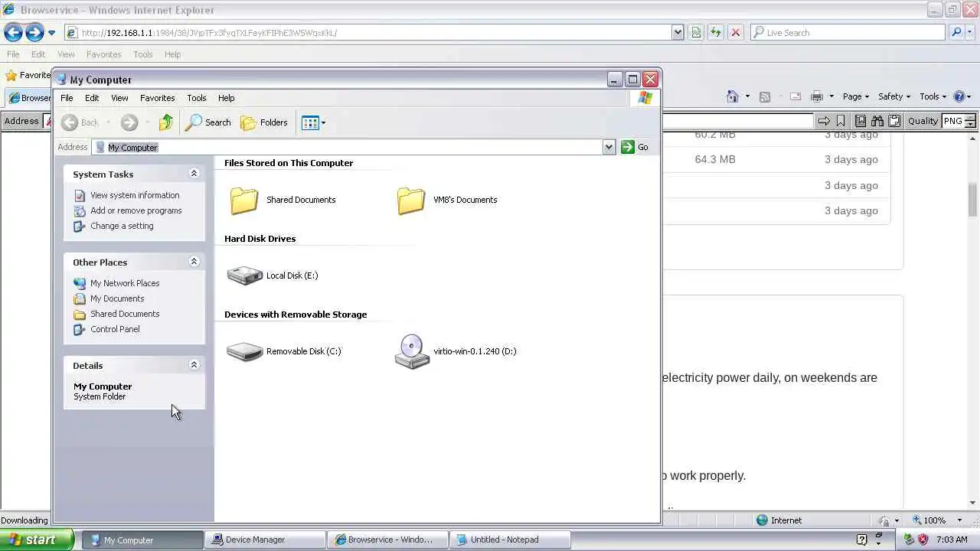This screenshot has height=551, width=980.
Task: Select the Local Disk (E:) drive icon
Action: pyautogui.click(x=244, y=275)
